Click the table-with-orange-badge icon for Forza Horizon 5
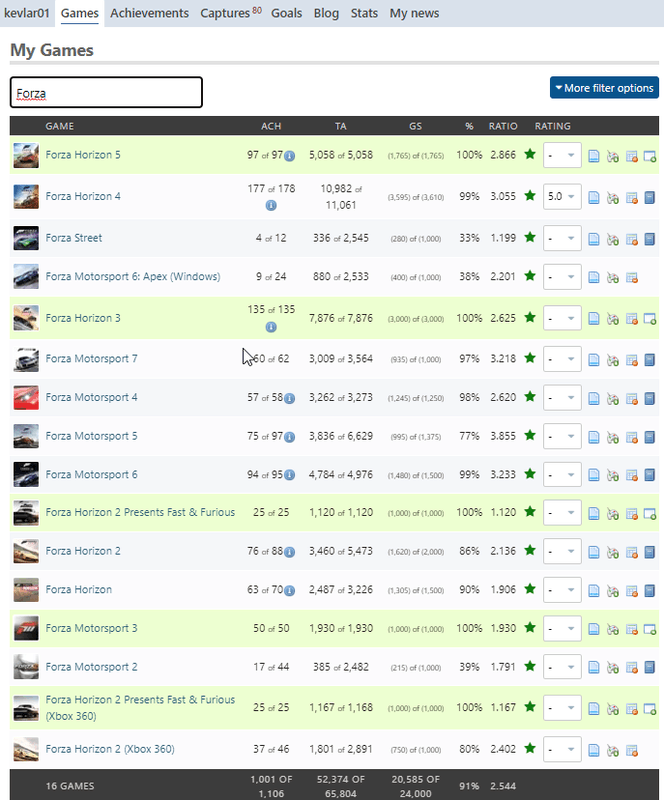664x800 pixels. point(631,157)
